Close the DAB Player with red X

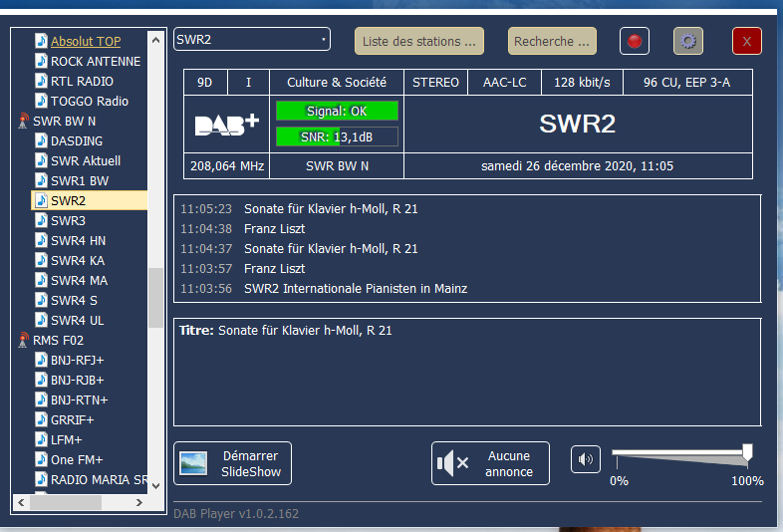(746, 41)
